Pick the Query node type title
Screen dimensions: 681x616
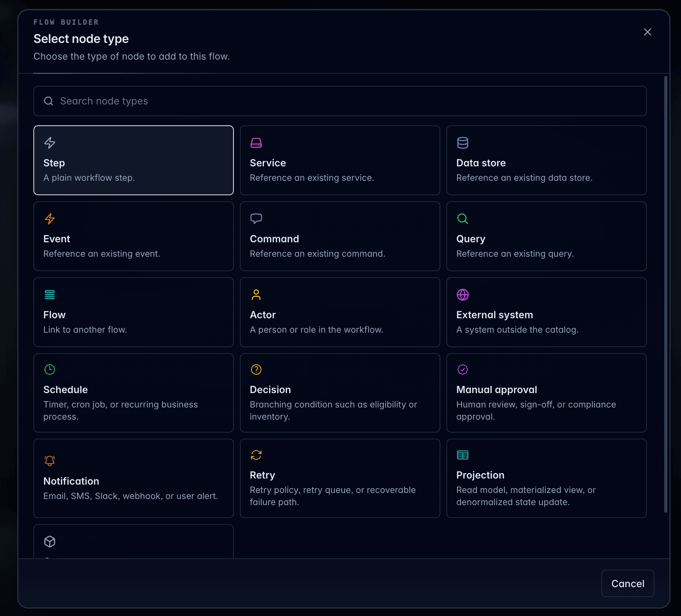471,239
